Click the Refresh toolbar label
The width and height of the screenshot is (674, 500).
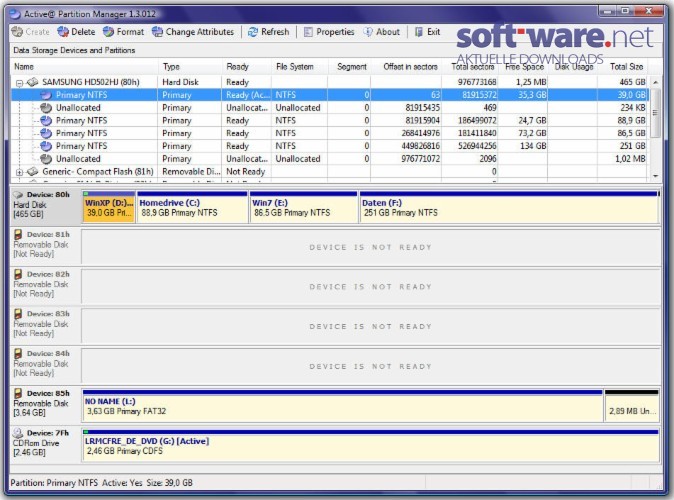click(275, 32)
